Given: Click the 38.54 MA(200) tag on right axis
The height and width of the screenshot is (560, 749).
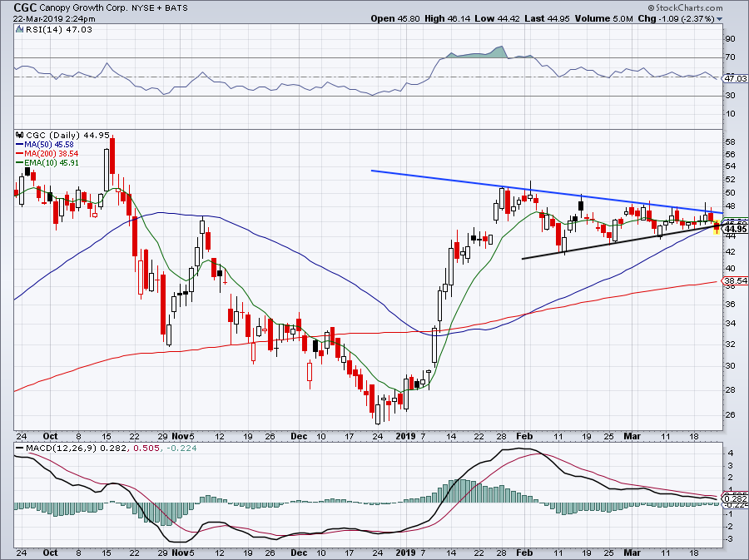Looking at the screenshot, I should 735,280.
